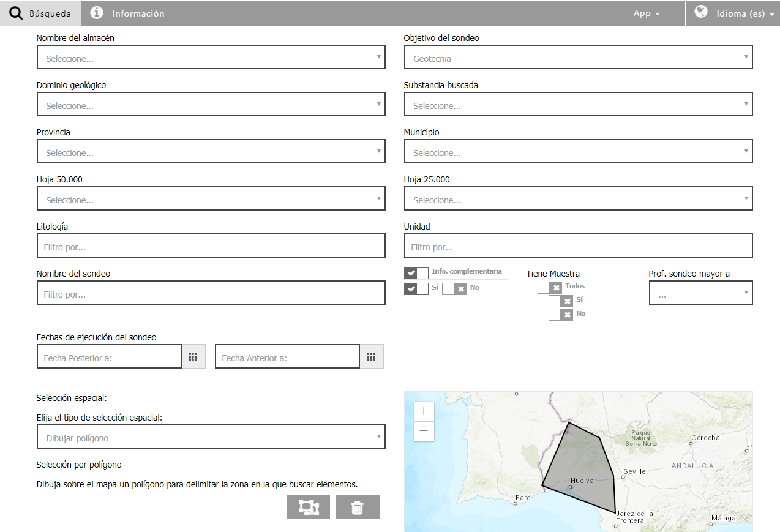This screenshot has width=780, height=532.
Task: Click the Búsqueda magnifier icon
Action: [x=17, y=13]
